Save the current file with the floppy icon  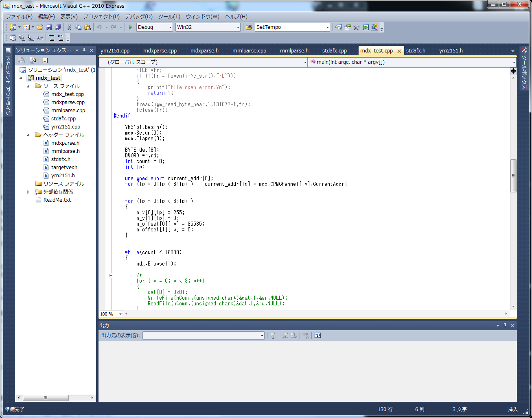click(49, 27)
